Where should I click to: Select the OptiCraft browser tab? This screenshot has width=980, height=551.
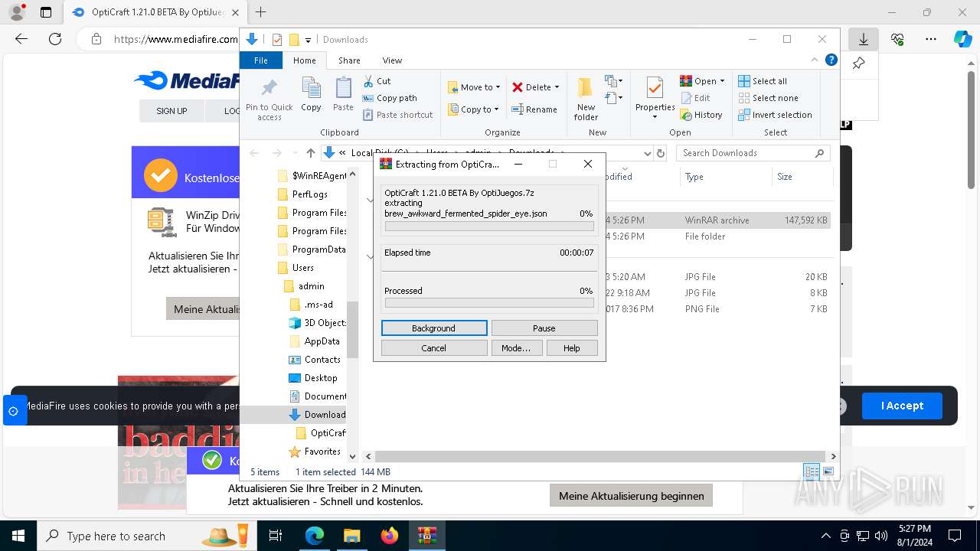click(x=155, y=12)
